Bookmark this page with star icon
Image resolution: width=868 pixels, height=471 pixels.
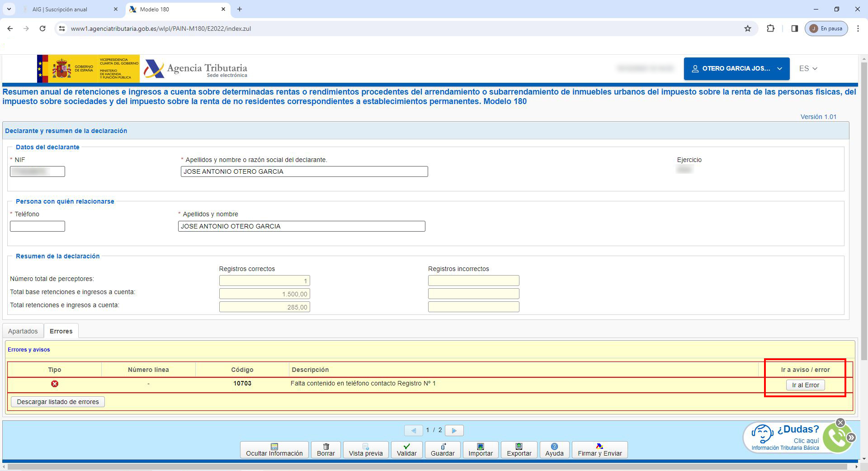click(747, 29)
